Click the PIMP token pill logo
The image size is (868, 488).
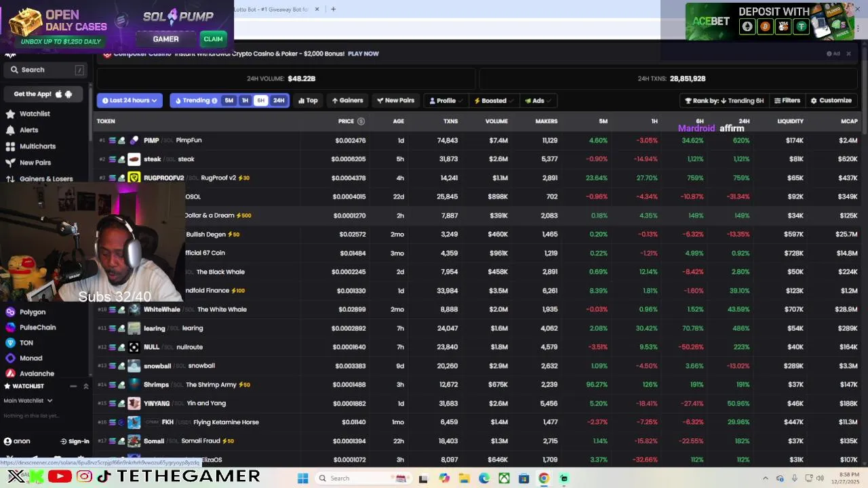pyautogui.click(x=134, y=140)
